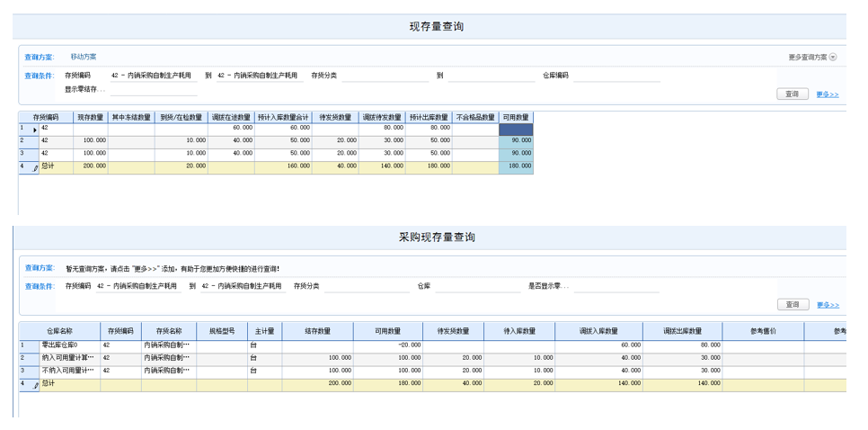Select the 移动方案 query scheme
This screenshot has width=868, height=430.
tap(83, 57)
